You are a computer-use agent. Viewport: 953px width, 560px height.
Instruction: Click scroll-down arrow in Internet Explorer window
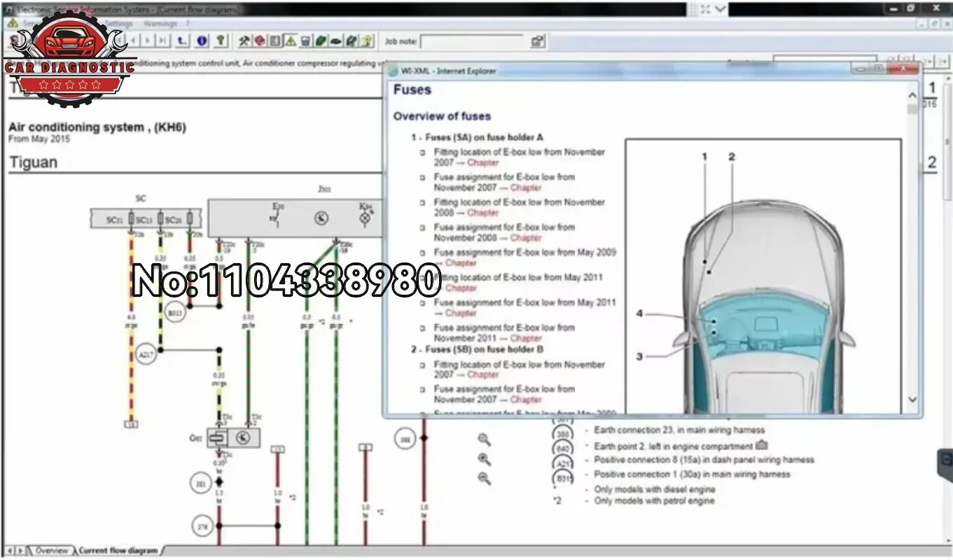pos(912,400)
